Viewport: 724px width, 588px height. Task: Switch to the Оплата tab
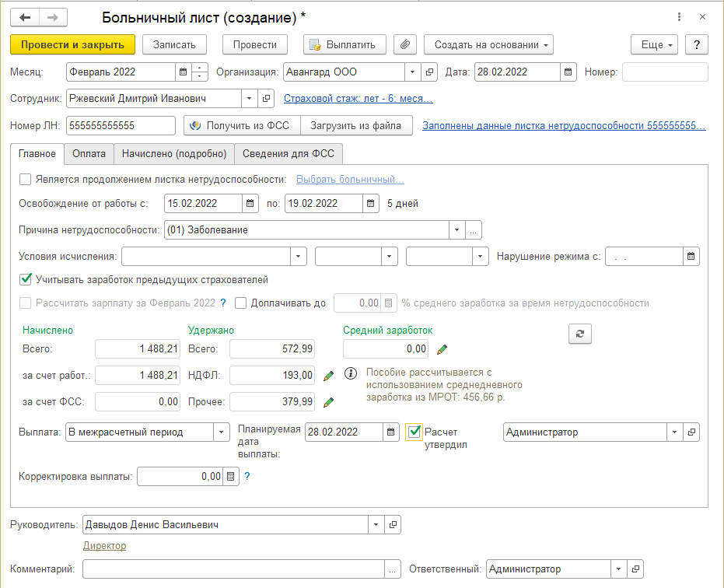[89, 154]
